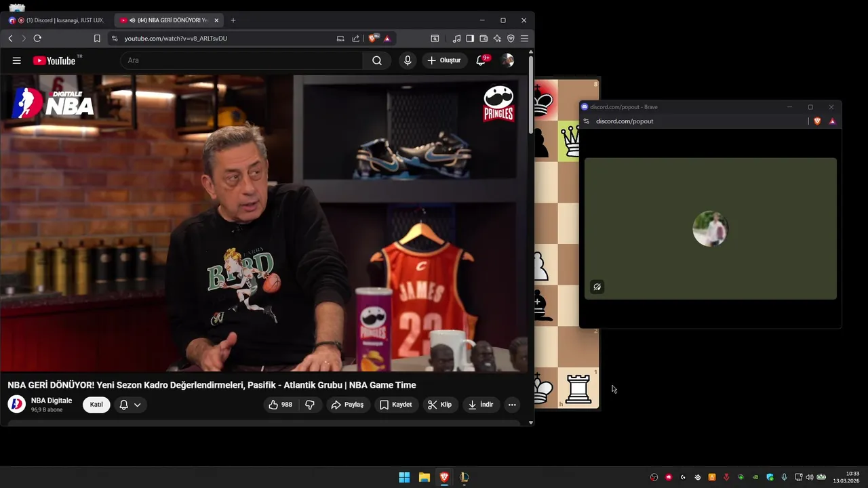Image resolution: width=868 pixels, height=488 pixels.
Task: Focus the YouTube Ara search field
Action: (x=241, y=60)
